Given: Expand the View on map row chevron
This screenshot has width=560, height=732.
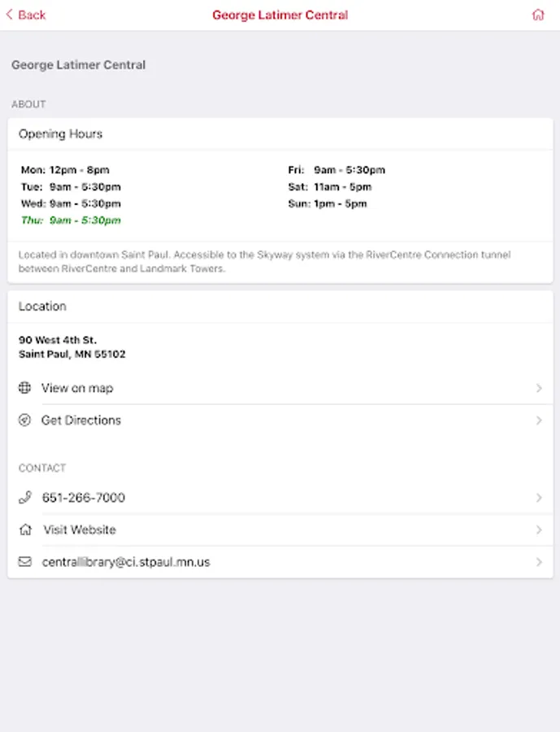Looking at the screenshot, I should click(x=539, y=388).
